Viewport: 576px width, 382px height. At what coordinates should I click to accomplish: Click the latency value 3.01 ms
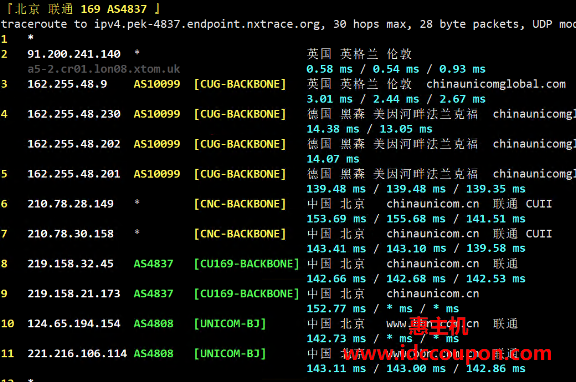tap(330, 99)
